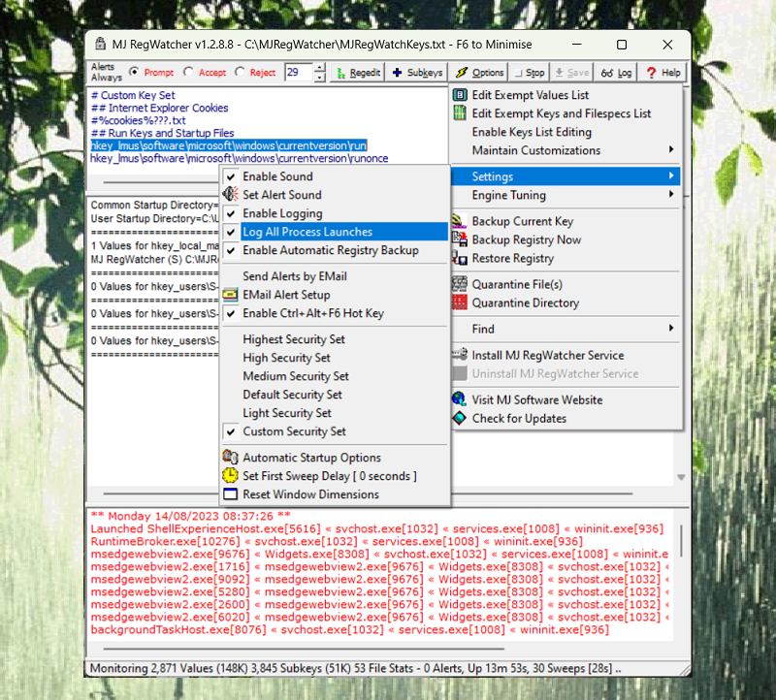This screenshot has width=776, height=700.
Task: Click the log pane horizontal scrollbar
Action: 304,649
